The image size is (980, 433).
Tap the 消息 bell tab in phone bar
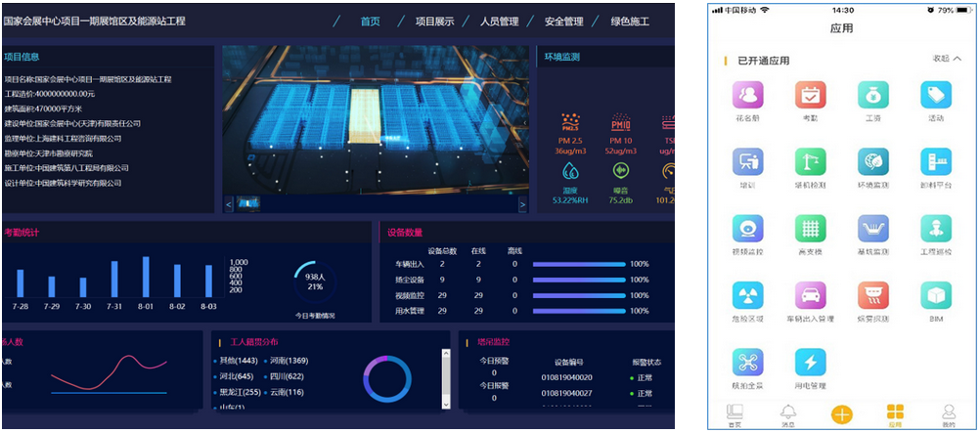(x=788, y=416)
